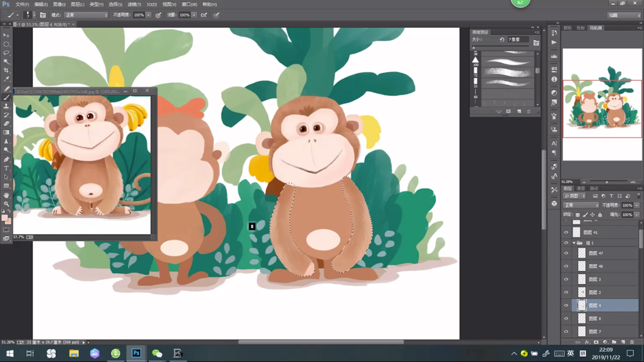Image resolution: width=644 pixels, height=362 pixels.
Task: Select the Elliptical Marquee tool
Action: [6, 44]
